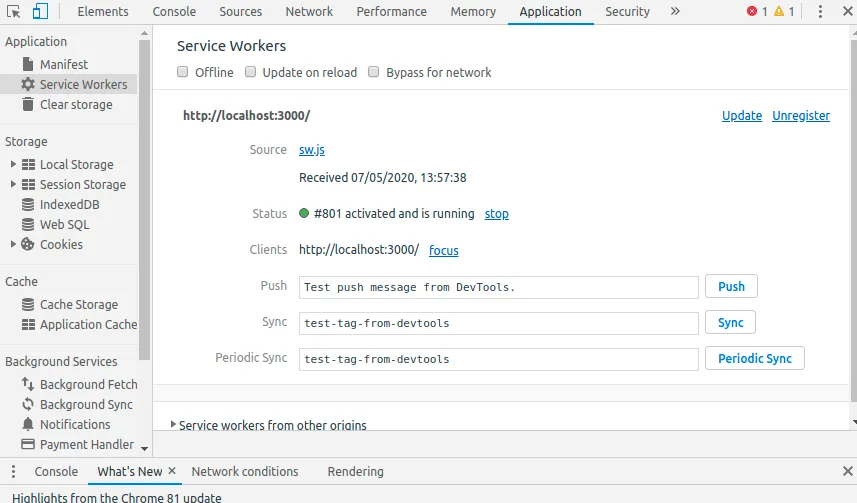
Task: Click the Clear storage trash icon
Action: [x=28, y=105]
